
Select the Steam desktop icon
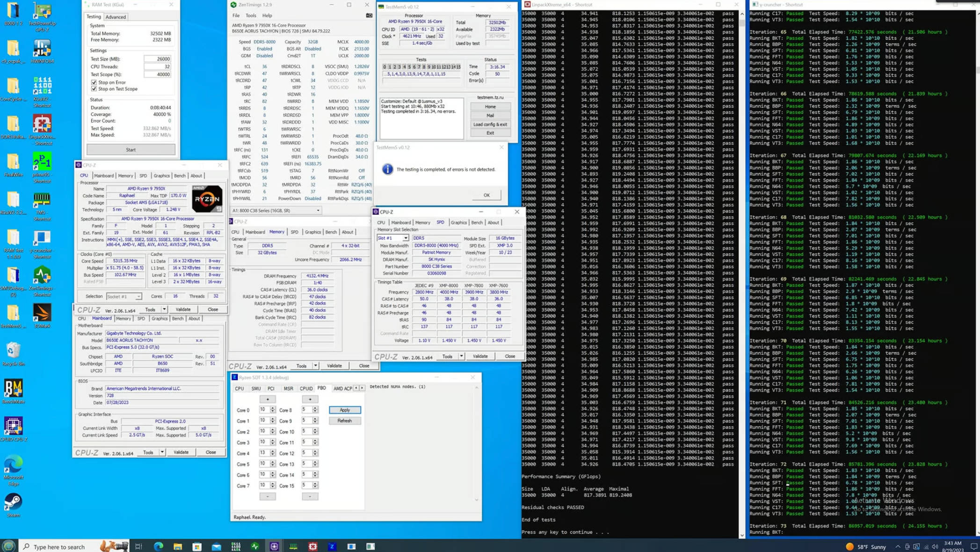tap(14, 505)
